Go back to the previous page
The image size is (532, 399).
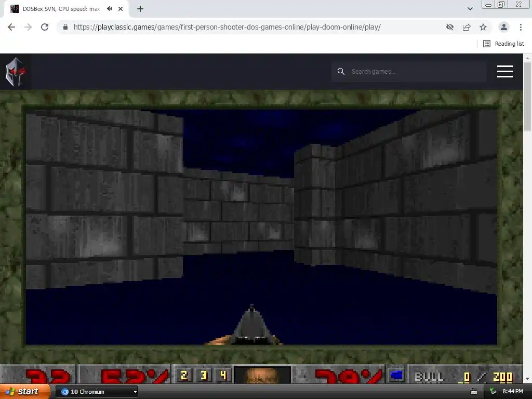[x=11, y=27]
